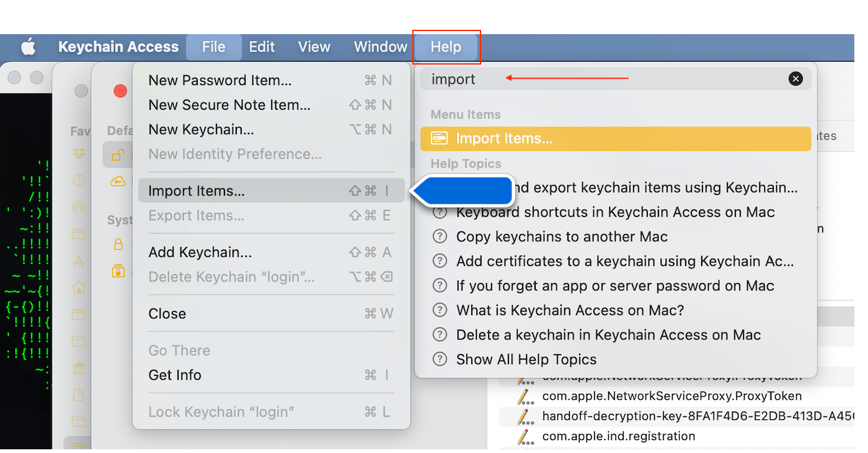Open the File menu

pos(213,47)
